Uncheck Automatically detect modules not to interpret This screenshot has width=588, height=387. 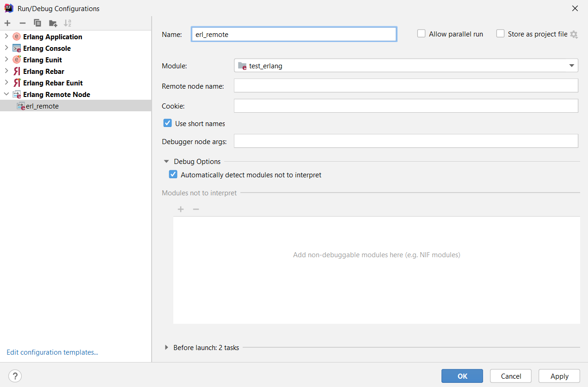[x=173, y=175]
